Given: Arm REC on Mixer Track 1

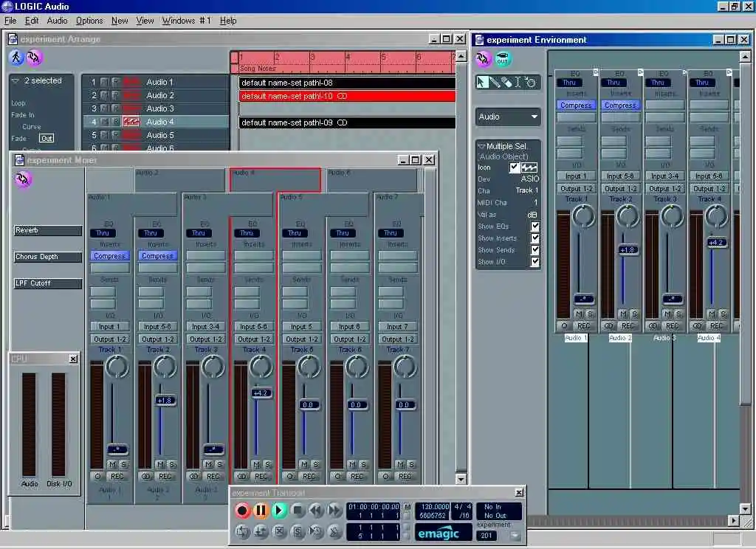Looking at the screenshot, I should click(117, 476).
